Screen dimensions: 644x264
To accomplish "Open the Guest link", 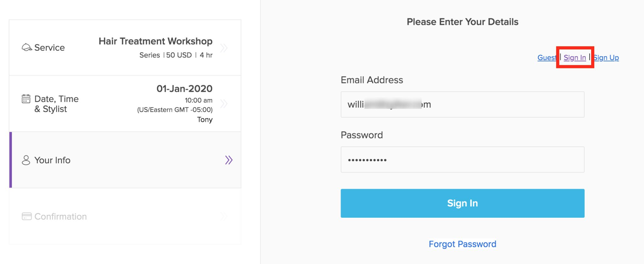I will (547, 58).
